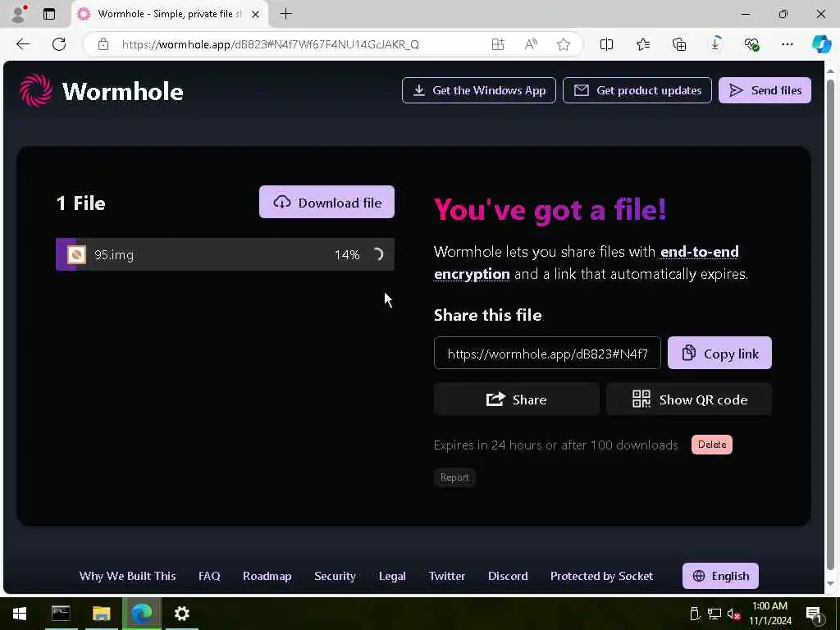Open the Twitter footer link
Viewport: 840px width, 630px height.
[447, 576]
